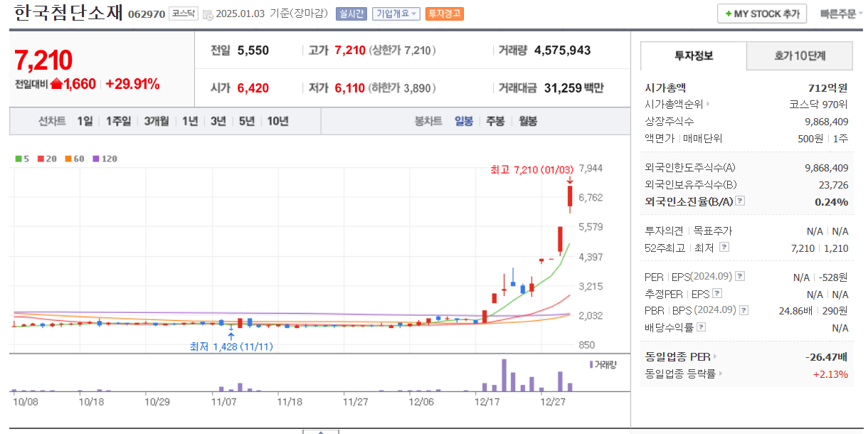Open help icon beside PER EPS(2024.09)
Screen dimensions: 868x434
[x=740, y=277]
